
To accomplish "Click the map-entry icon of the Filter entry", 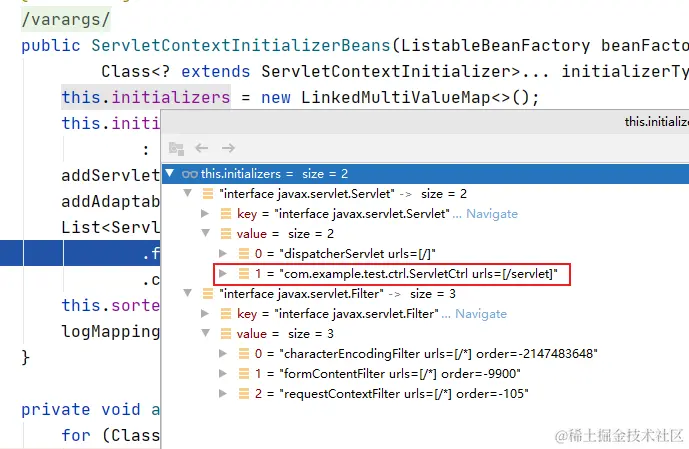I will point(208,293).
